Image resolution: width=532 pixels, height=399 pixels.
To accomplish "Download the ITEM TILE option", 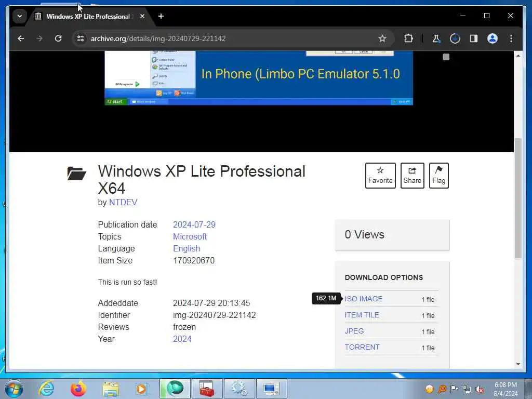I will [x=362, y=315].
